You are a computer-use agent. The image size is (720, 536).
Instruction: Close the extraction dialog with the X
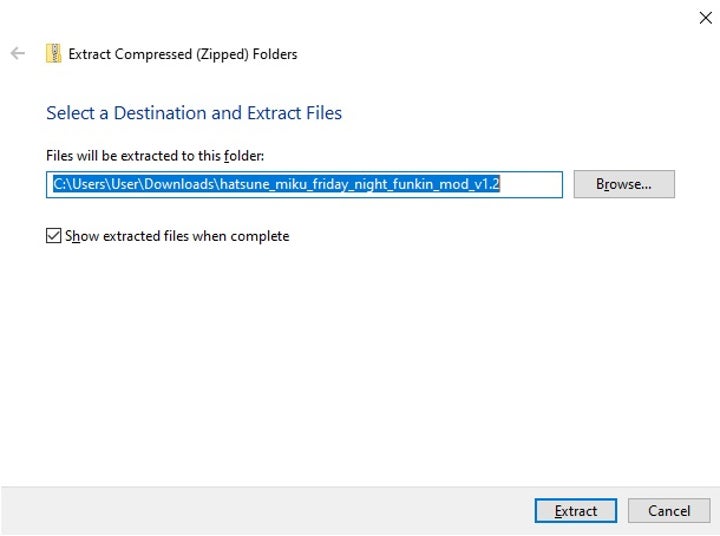[704, 17]
